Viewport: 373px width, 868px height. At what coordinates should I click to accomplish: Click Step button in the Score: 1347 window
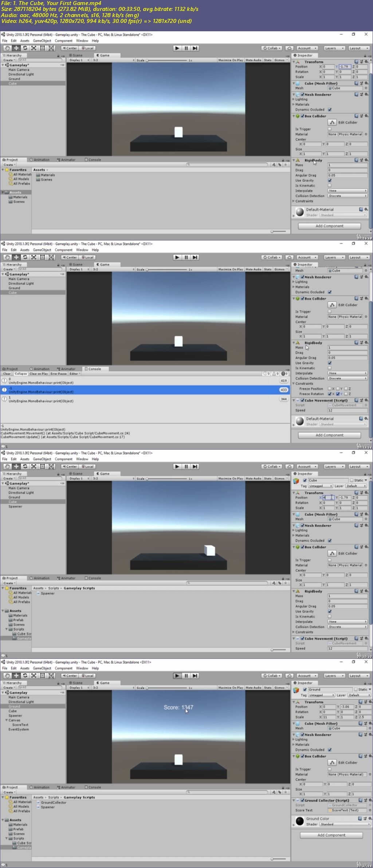[x=195, y=676]
